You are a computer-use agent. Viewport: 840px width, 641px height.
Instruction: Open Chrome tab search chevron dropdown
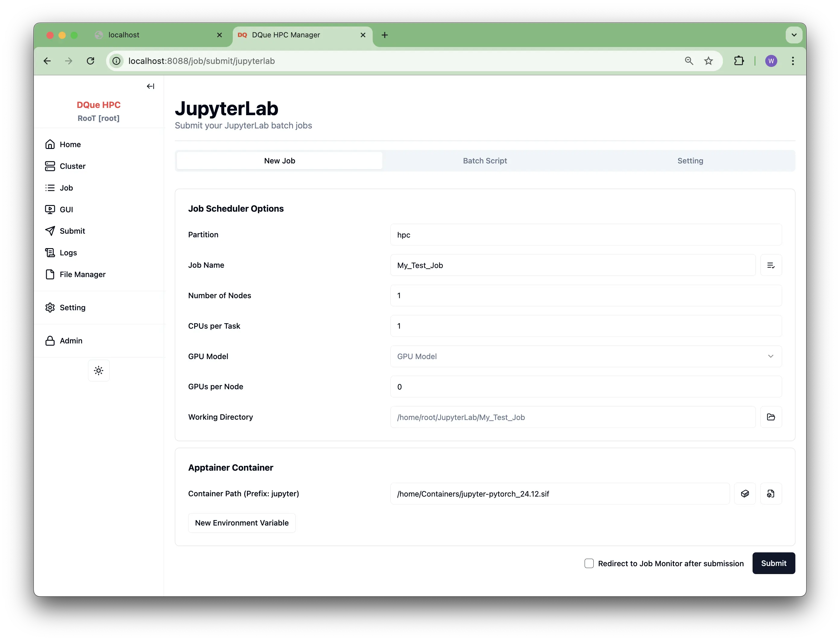794,35
